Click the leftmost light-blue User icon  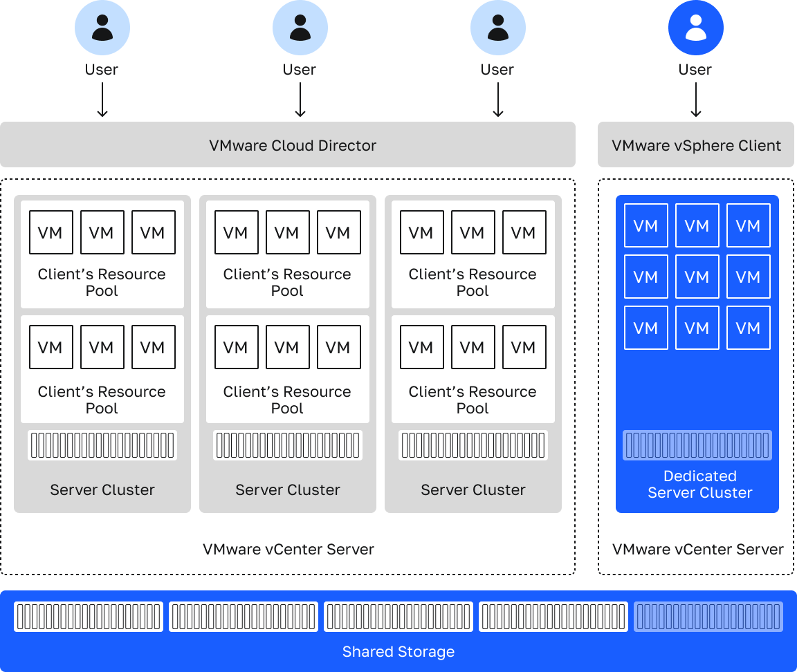pos(102,28)
